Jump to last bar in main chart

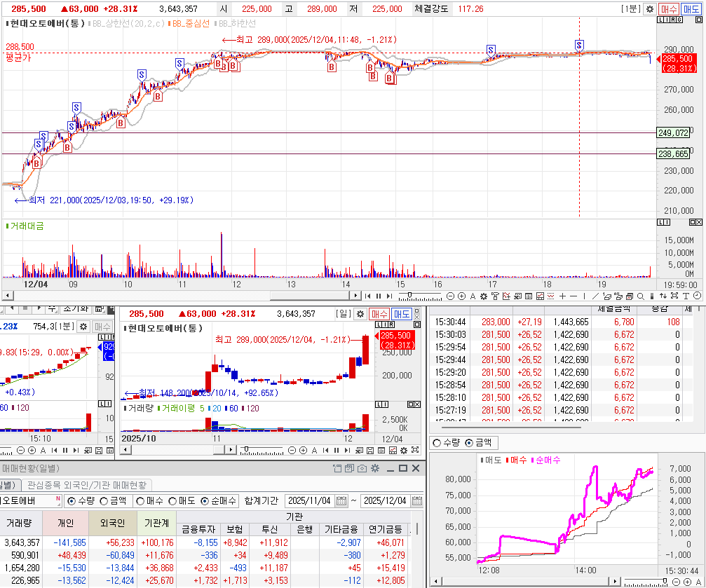click(x=390, y=296)
